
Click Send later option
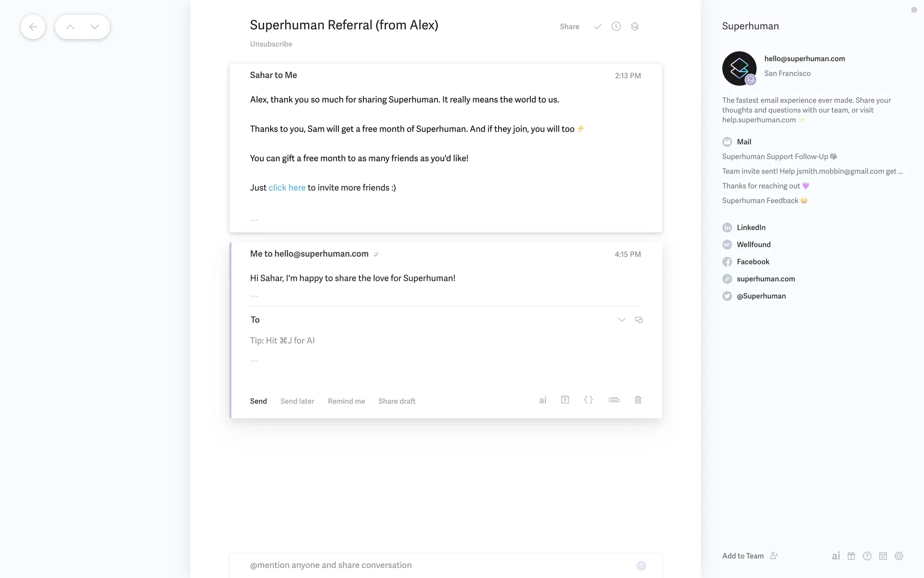tap(297, 401)
